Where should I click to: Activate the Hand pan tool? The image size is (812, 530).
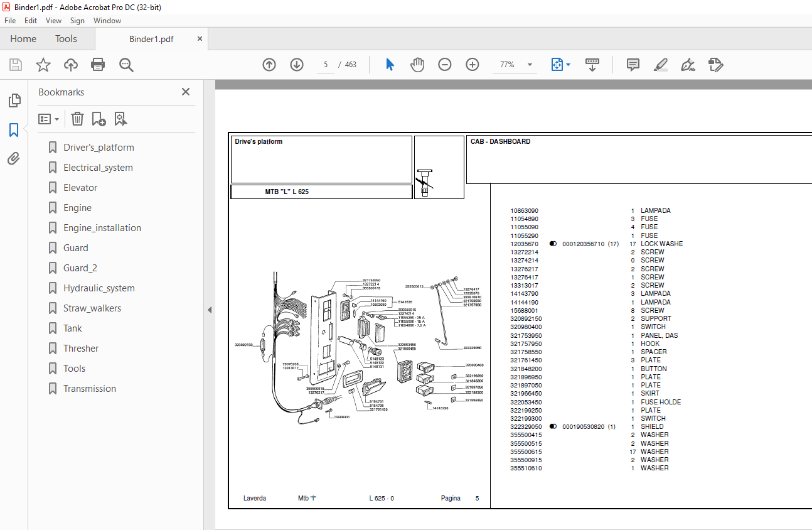click(417, 65)
